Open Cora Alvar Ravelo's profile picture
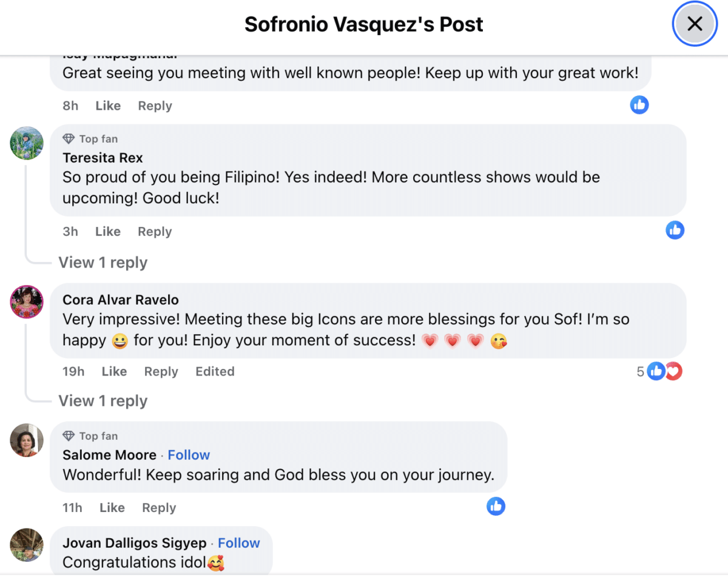The image size is (728, 577). point(27,302)
